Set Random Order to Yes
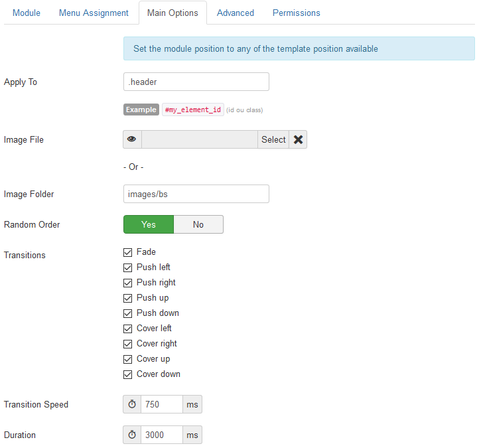This screenshot has height=448, width=479. click(149, 224)
